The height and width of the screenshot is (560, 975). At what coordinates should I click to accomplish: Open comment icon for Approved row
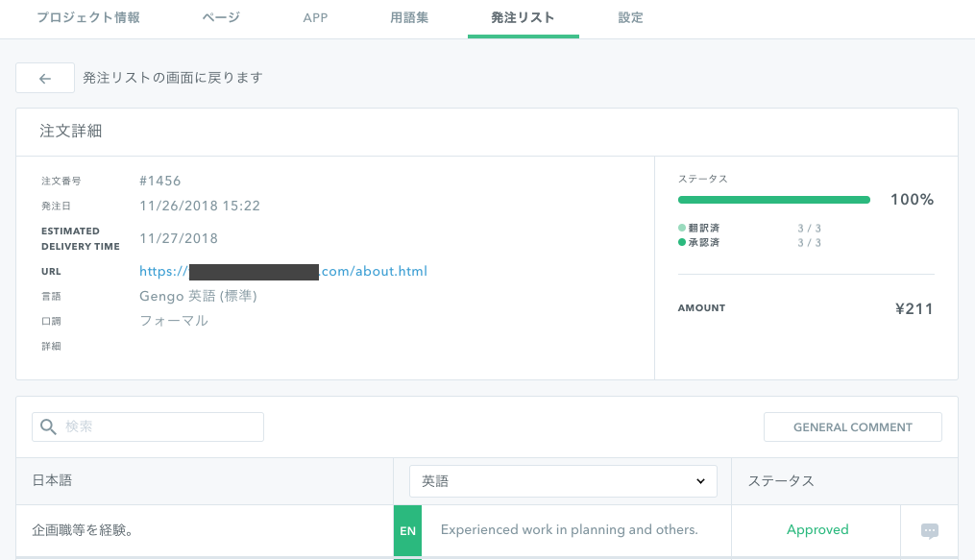(x=930, y=531)
